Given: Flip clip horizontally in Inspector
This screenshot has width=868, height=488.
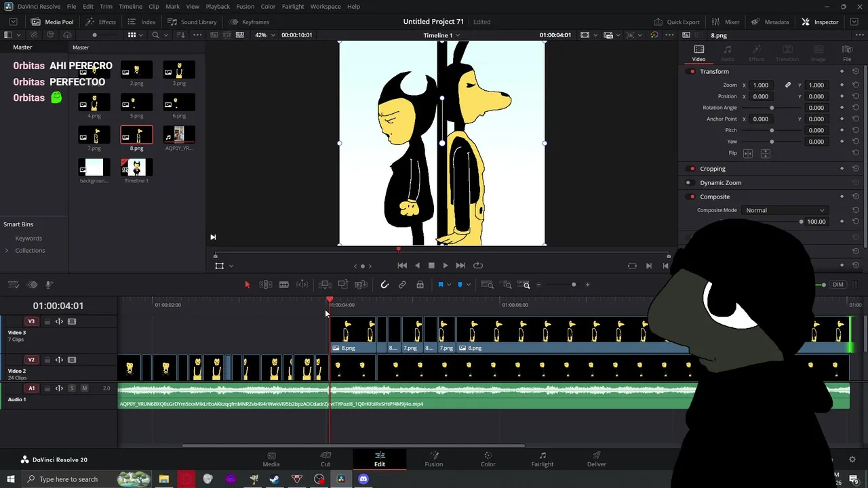Looking at the screenshot, I should pos(748,153).
